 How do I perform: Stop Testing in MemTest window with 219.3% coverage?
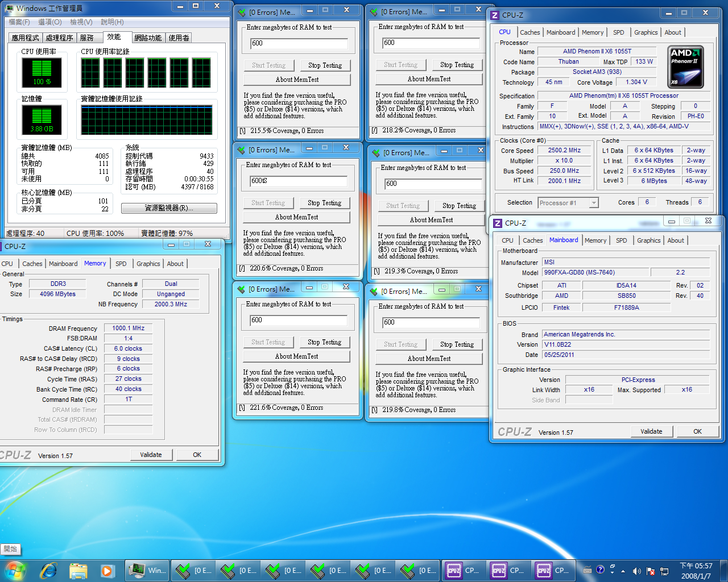(x=459, y=206)
